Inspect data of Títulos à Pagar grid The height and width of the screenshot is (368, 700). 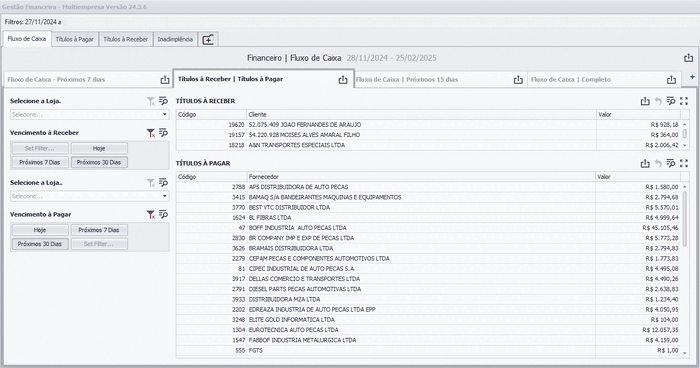pyautogui.click(x=671, y=163)
